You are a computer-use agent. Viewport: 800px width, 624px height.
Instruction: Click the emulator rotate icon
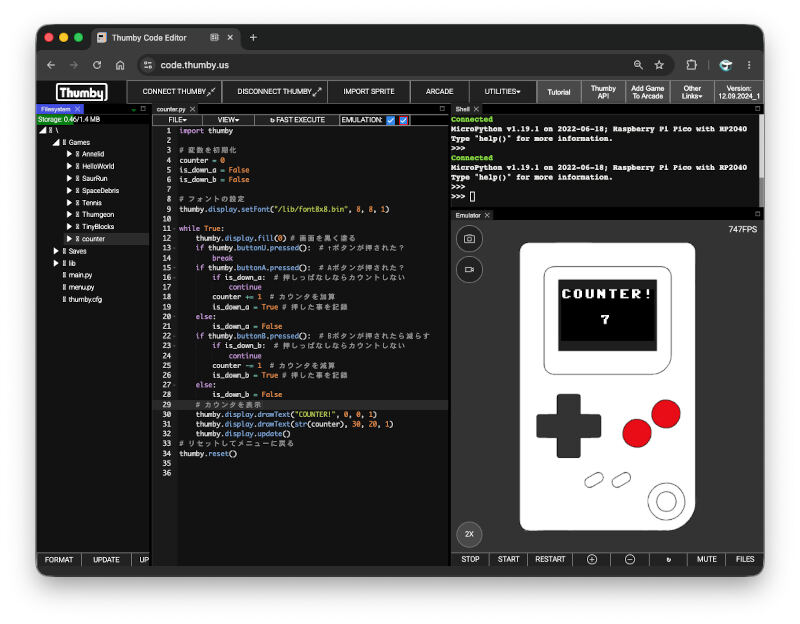668,559
